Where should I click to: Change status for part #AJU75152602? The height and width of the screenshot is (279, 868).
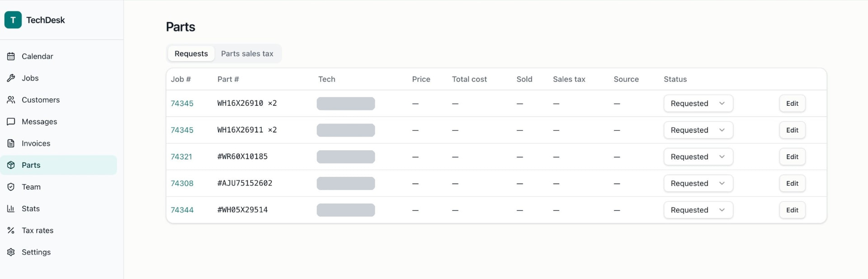698,184
